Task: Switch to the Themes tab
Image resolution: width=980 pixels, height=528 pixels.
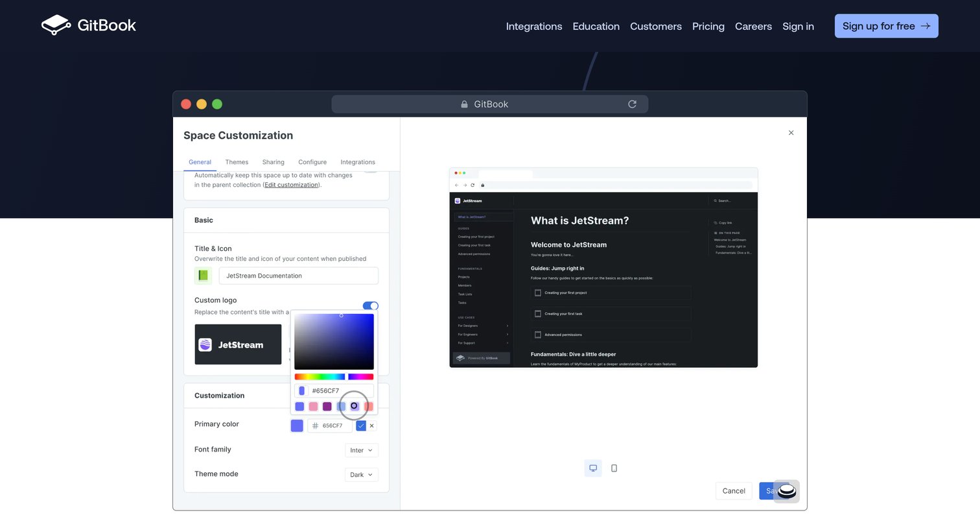Action: point(237,162)
